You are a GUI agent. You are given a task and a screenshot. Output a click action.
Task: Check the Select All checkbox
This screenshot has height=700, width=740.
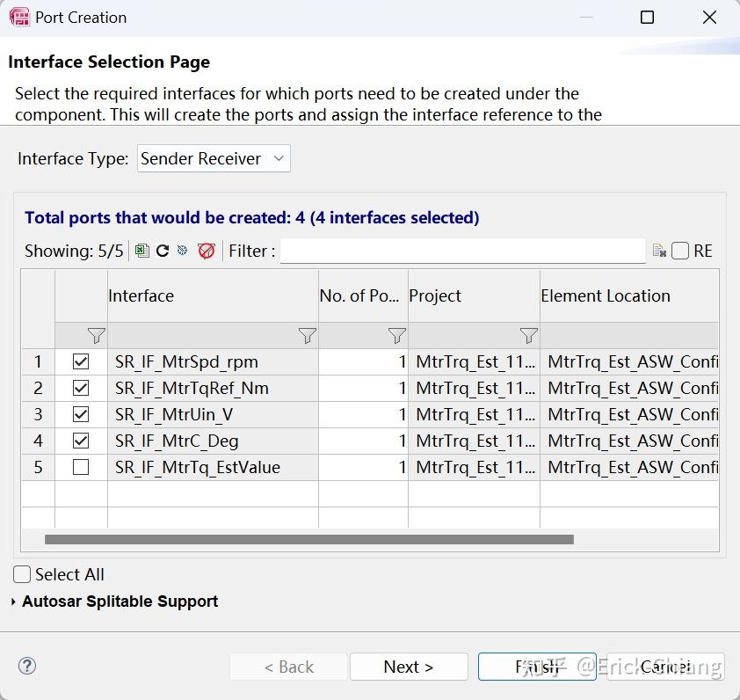coord(22,574)
